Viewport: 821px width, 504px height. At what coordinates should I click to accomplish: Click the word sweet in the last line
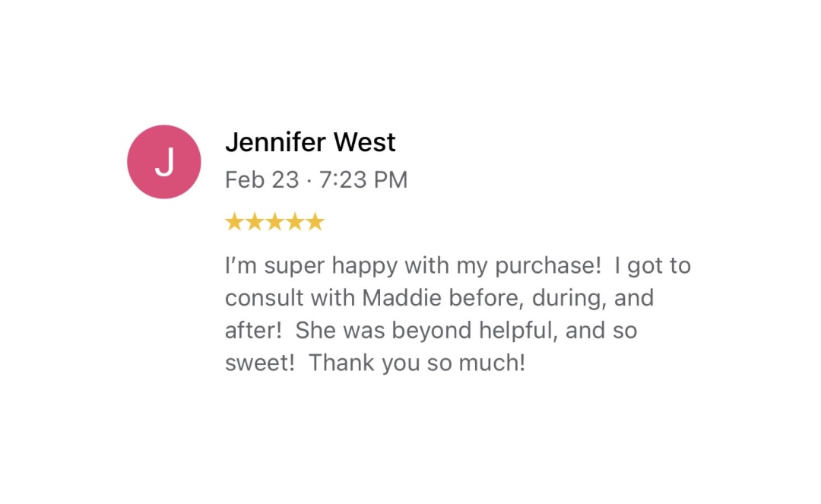(260, 363)
